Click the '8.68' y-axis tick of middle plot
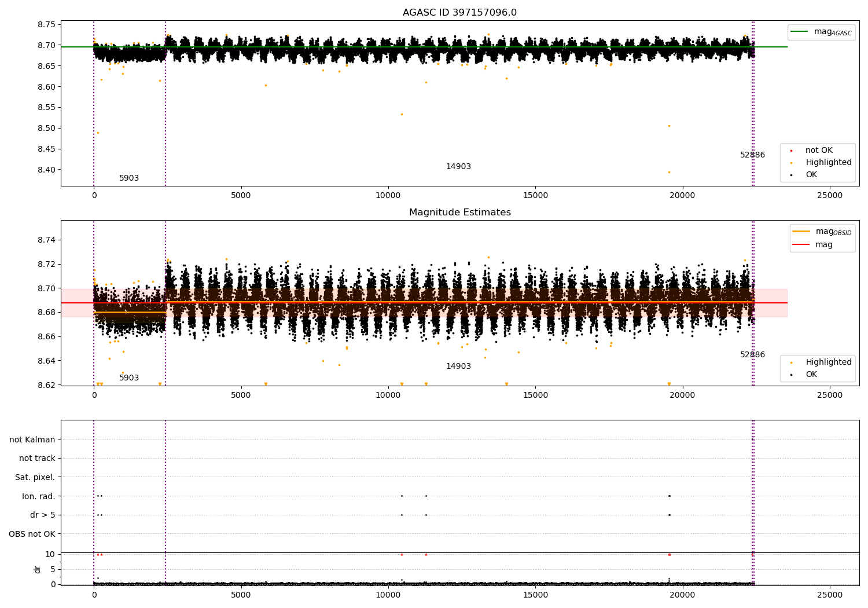 click(46, 313)
